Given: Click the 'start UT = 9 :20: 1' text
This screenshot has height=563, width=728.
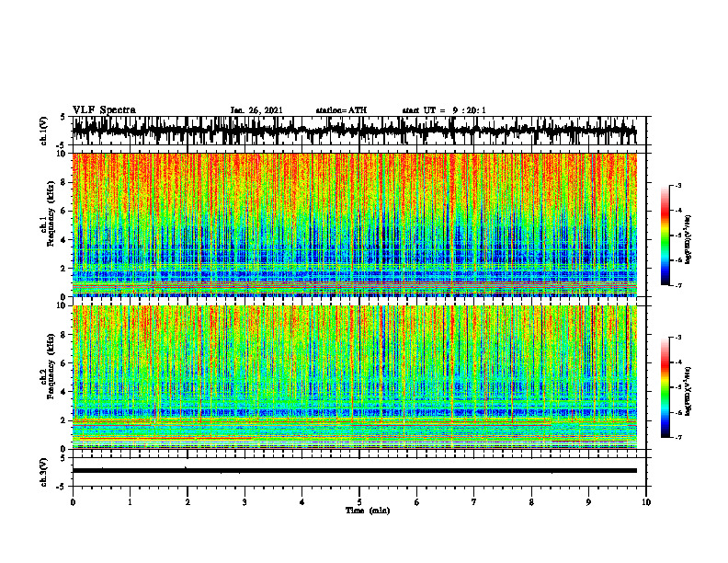Looking at the screenshot, I should click(x=444, y=110).
